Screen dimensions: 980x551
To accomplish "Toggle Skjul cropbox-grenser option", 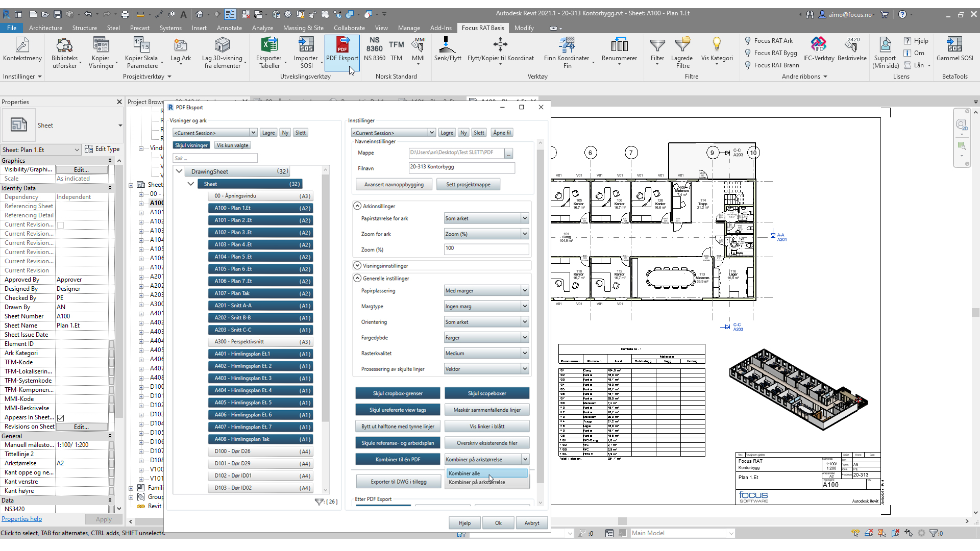I will click(398, 393).
